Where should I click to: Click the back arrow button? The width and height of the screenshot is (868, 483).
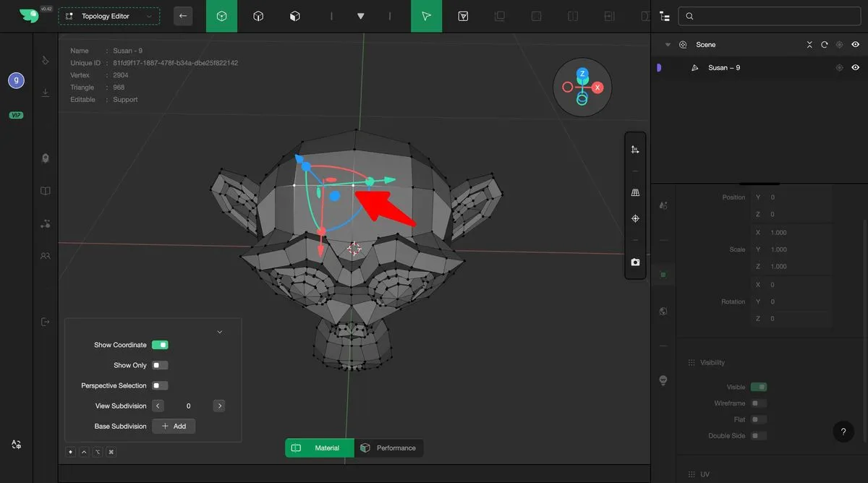pyautogui.click(x=183, y=16)
